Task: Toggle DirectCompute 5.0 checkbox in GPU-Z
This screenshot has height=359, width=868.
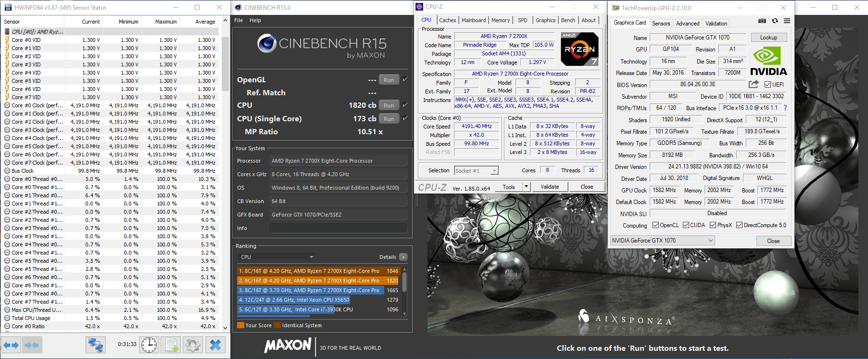Action: click(x=740, y=225)
